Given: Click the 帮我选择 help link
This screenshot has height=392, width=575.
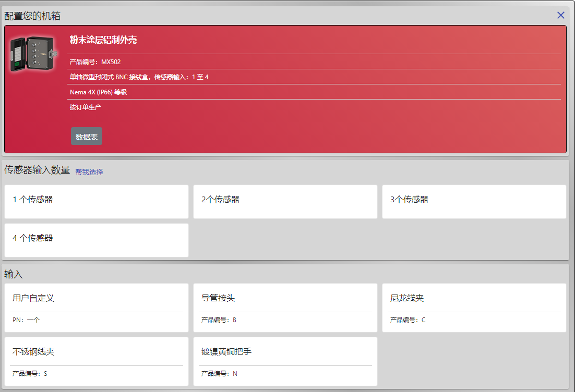Looking at the screenshot, I should tap(89, 172).
